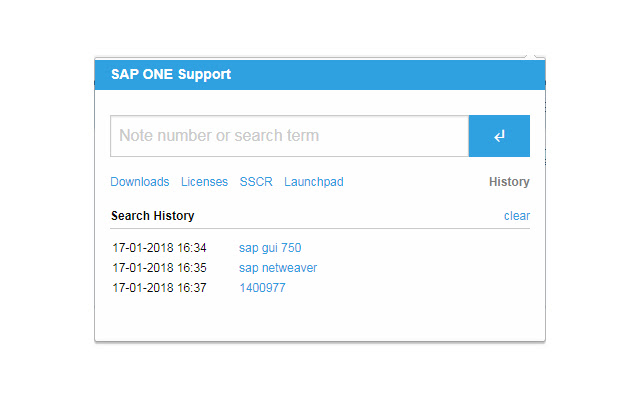Viewport: 640px width, 400px height.
Task: Click the 17-01-2018 16:35 timestamp
Action: point(159,268)
